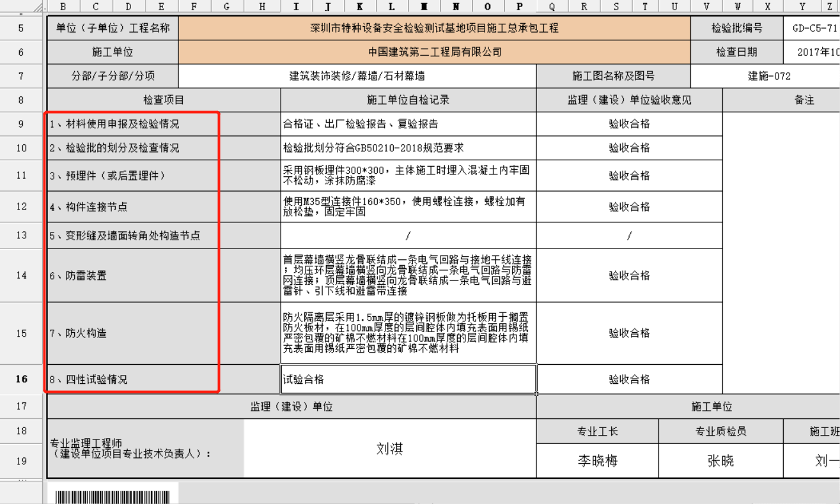This screenshot has width=840, height=504.
Task: Click row header 5
Action: pos(22,28)
